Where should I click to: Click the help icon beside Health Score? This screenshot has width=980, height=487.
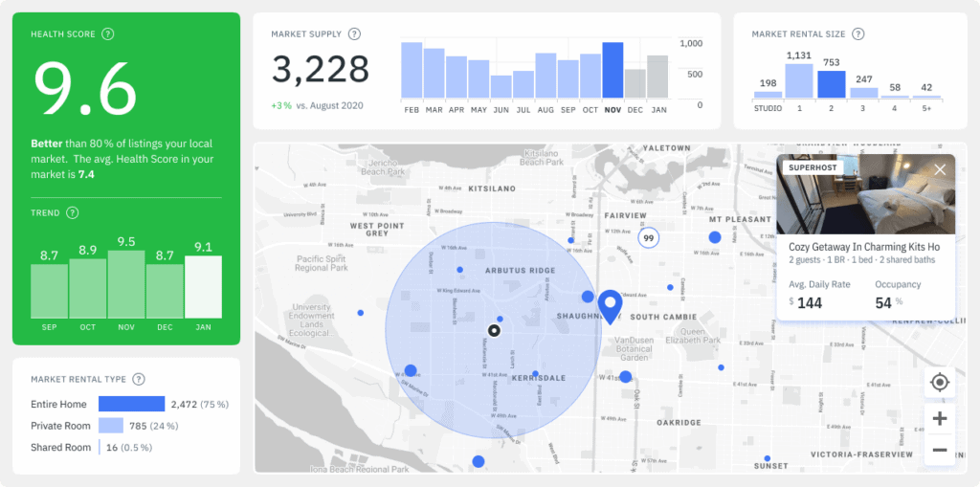tap(108, 34)
